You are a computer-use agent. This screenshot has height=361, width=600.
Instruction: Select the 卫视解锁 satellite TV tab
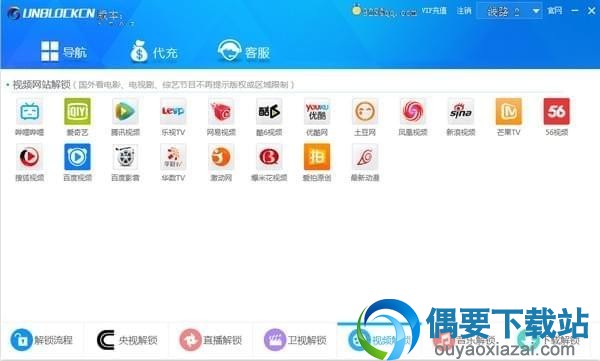click(x=295, y=340)
